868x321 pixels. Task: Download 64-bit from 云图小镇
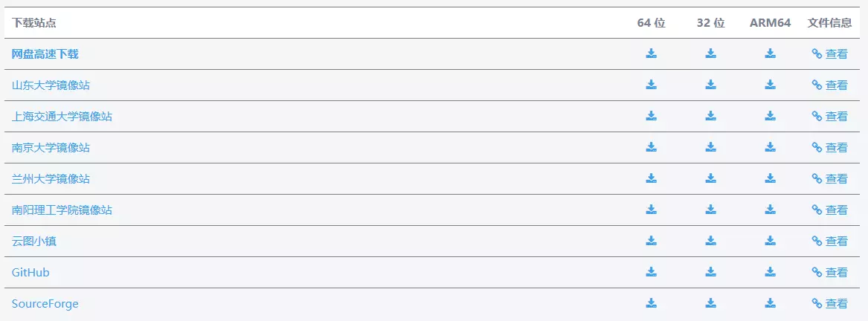click(x=651, y=241)
